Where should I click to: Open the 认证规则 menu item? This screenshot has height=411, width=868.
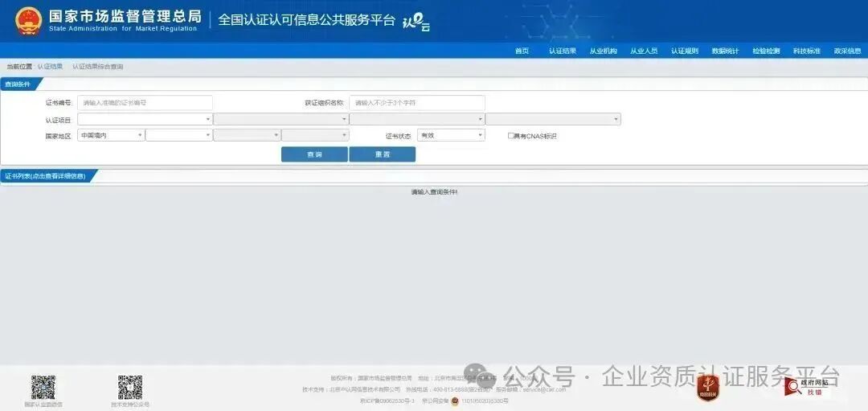click(x=685, y=51)
